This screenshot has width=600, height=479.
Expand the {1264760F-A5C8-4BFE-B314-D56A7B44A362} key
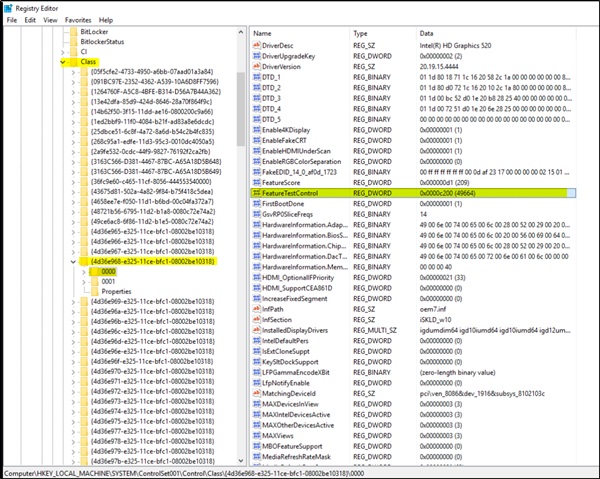point(73,92)
